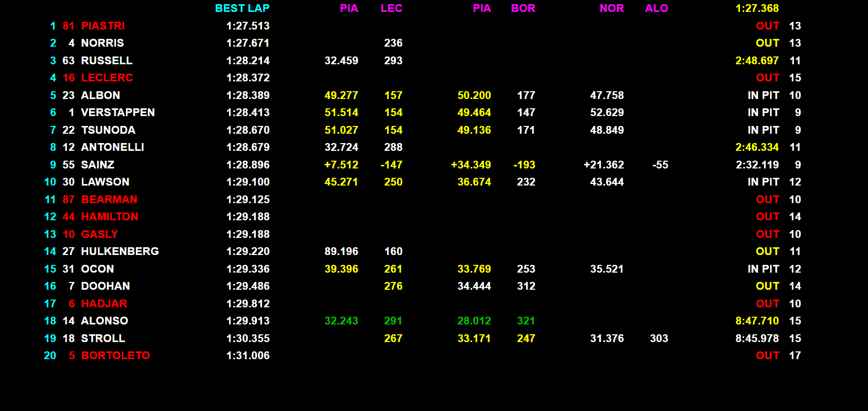Click the LEC column header
This screenshot has height=411, width=868.
coord(391,8)
